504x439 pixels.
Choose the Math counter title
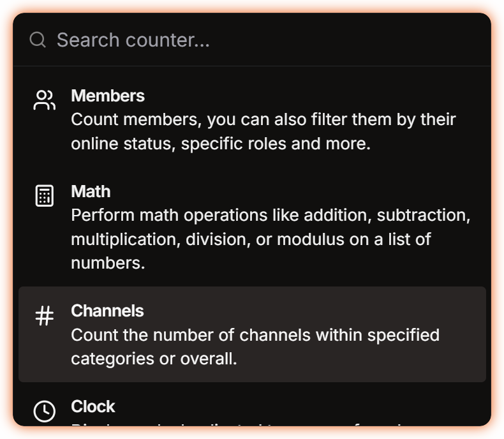91,191
